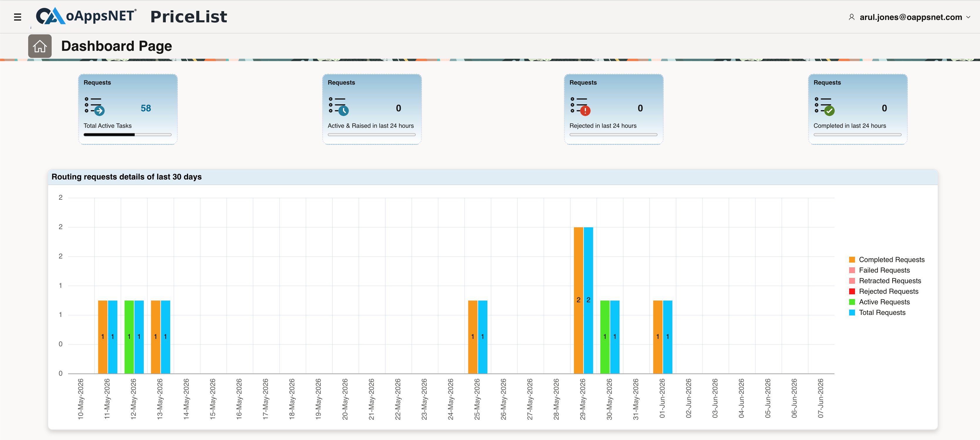Click the green active bar for 30-May-2026

coord(605,337)
